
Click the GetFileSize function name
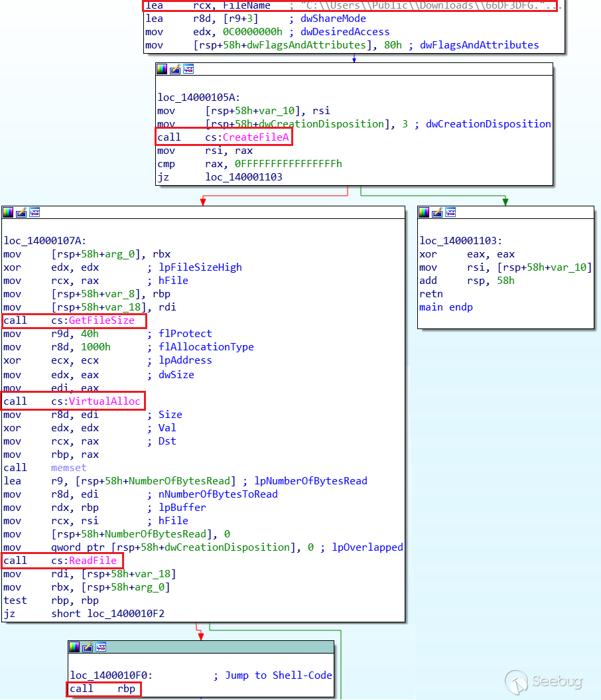101,320
